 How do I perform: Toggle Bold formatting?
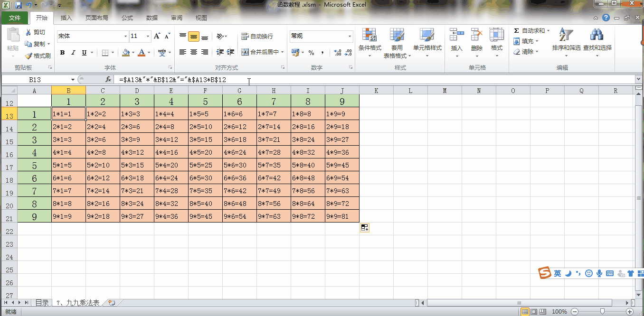tap(62, 53)
